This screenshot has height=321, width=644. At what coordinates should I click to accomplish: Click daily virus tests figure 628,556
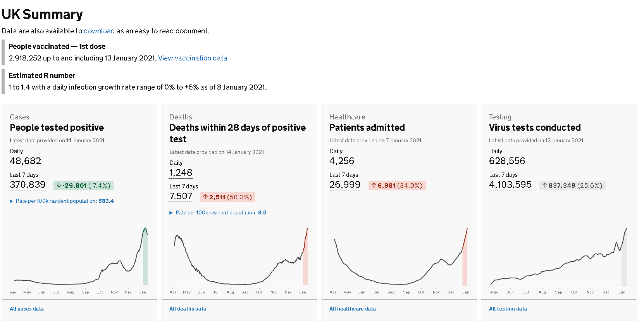[x=507, y=161]
